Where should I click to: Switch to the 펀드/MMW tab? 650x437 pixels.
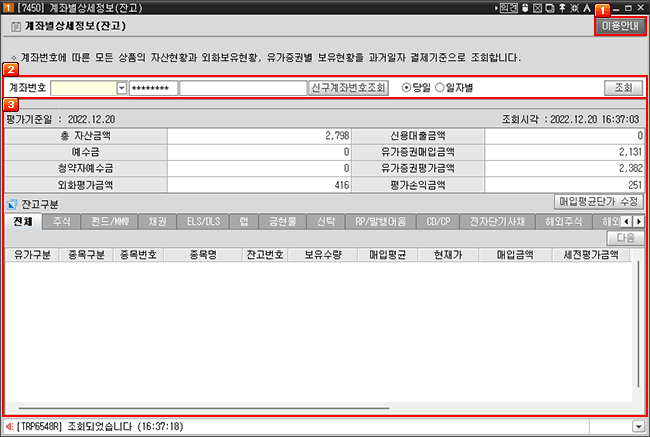tap(106, 221)
